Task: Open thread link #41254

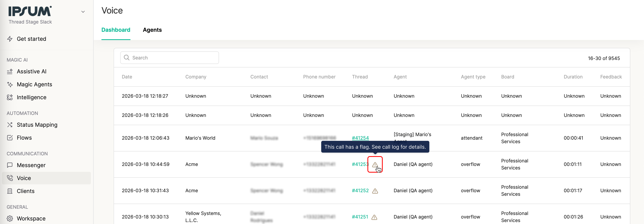Action: [x=360, y=138]
